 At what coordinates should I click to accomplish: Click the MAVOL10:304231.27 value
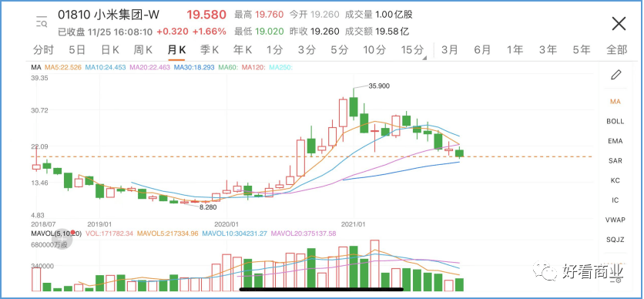pyautogui.click(x=234, y=233)
